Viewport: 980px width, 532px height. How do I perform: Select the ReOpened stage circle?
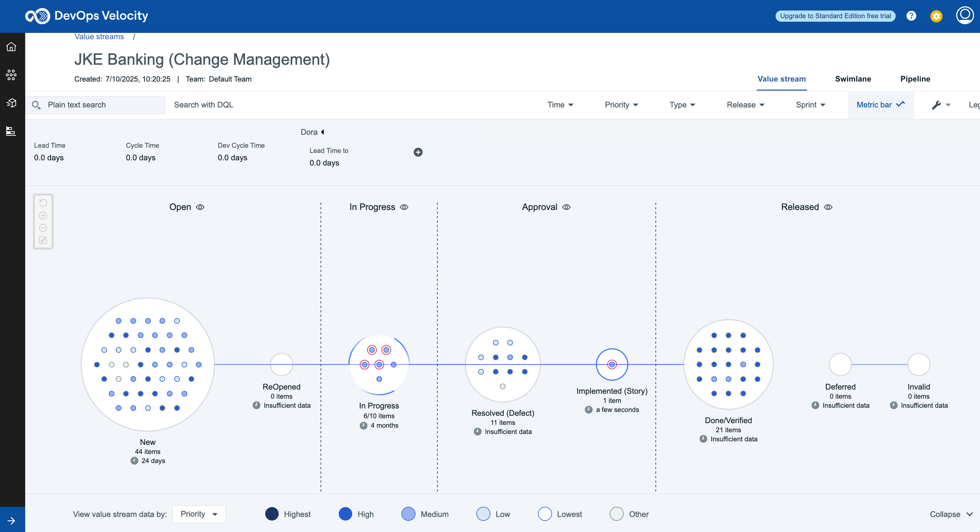(x=281, y=365)
